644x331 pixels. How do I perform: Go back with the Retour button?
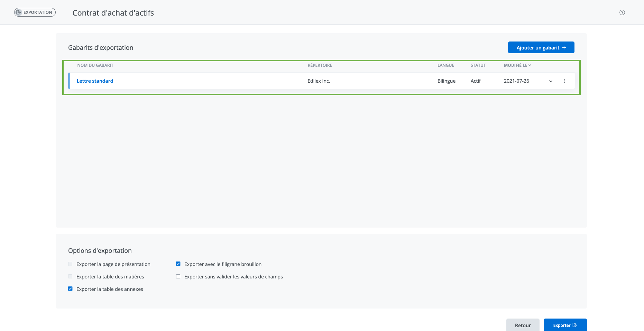[523, 325]
